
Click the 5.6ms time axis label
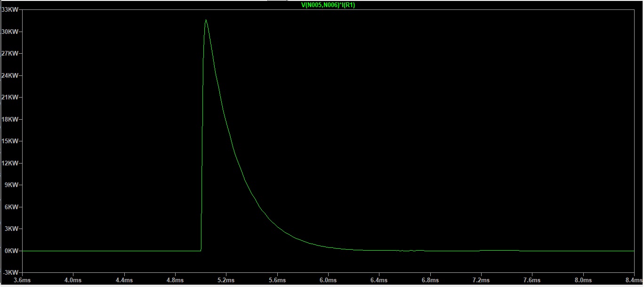[x=277, y=280]
